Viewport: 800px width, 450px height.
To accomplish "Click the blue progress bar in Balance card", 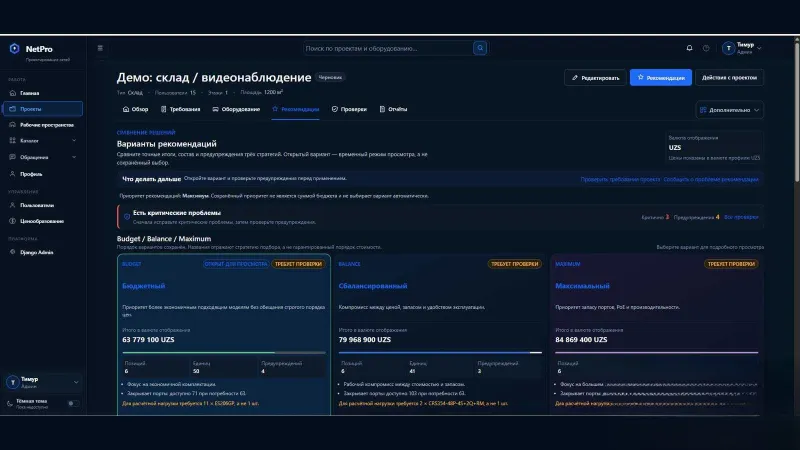I will (440, 352).
